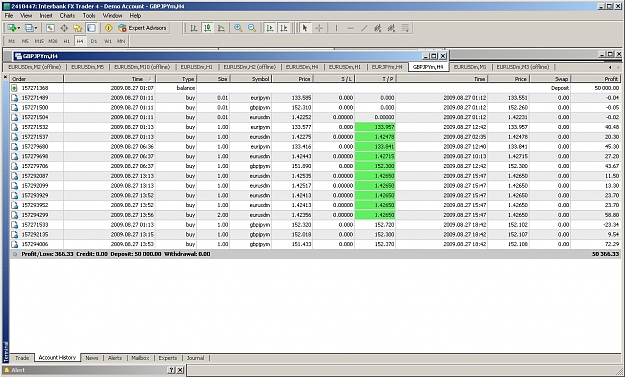Open the Navigator panel star-folder icon
The height and width of the screenshot is (377, 625).
click(78, 28)
